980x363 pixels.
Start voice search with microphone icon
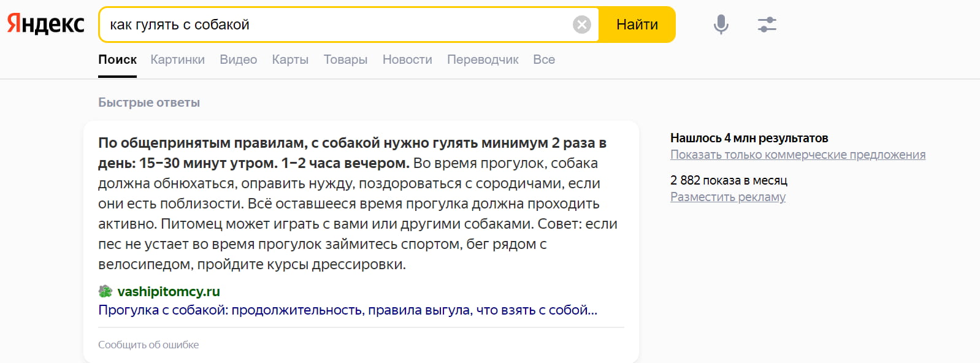[x=721, y=25]
